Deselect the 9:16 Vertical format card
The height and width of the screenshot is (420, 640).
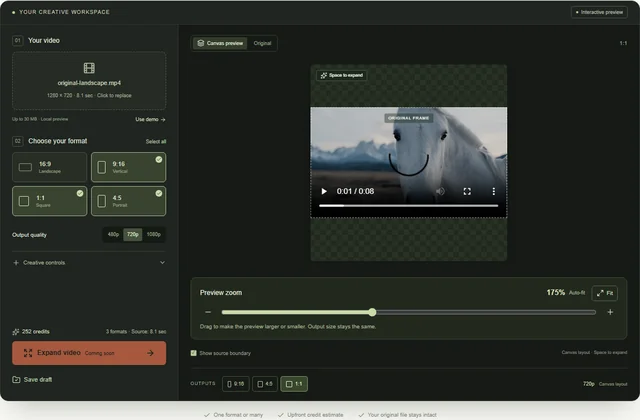pyautogui.click(x=129, y=167)
